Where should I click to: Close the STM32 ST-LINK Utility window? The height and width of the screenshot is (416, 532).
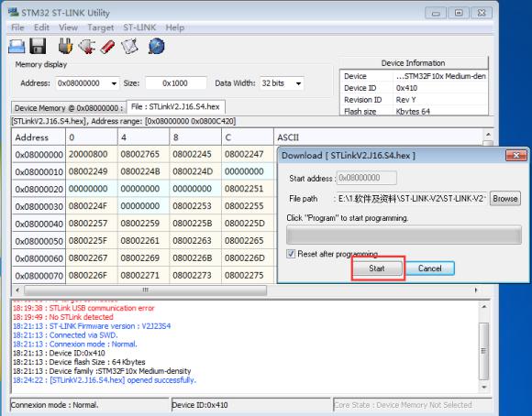482,13
